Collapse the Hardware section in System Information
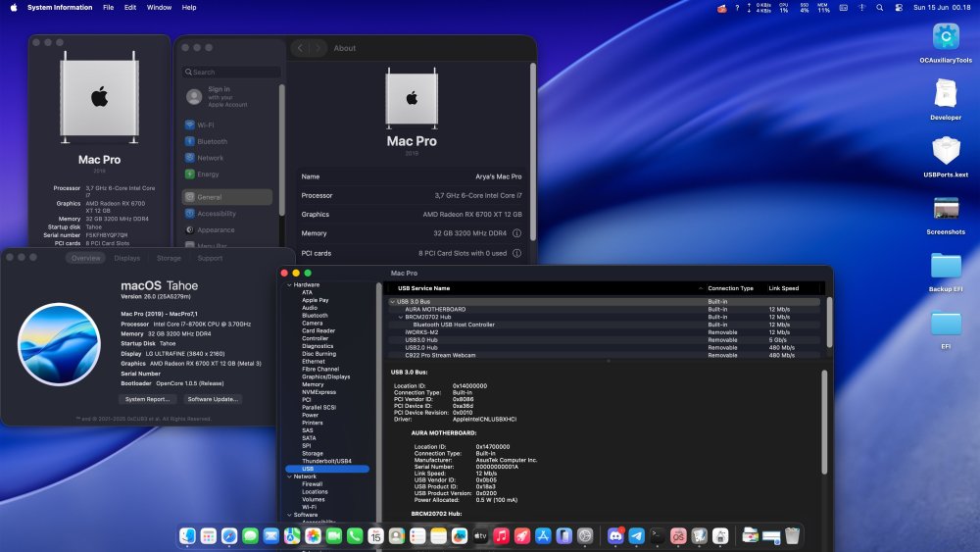This screenshot has height=552, width=980. (289, 285)
